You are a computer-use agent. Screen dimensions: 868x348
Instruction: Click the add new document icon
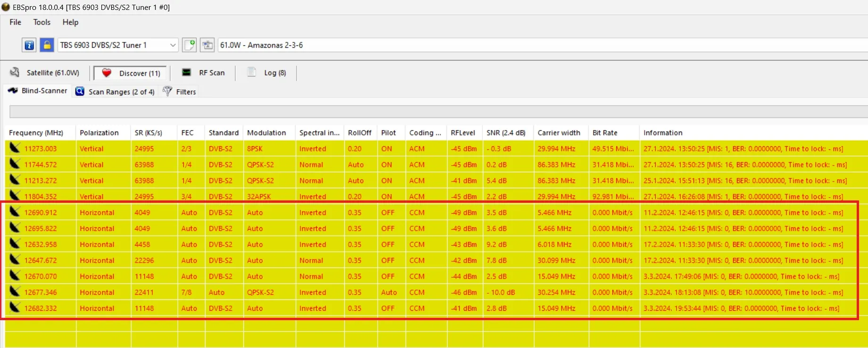[190, 45]
